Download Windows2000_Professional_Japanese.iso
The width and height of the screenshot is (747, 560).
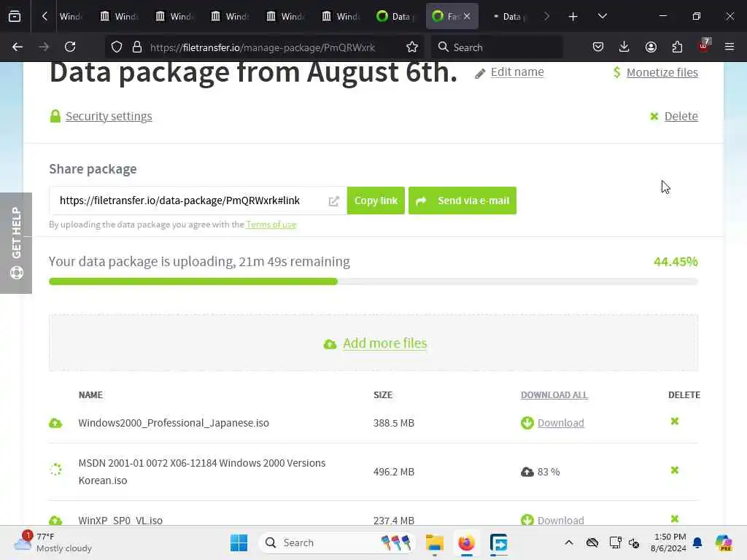click(560, 423)
